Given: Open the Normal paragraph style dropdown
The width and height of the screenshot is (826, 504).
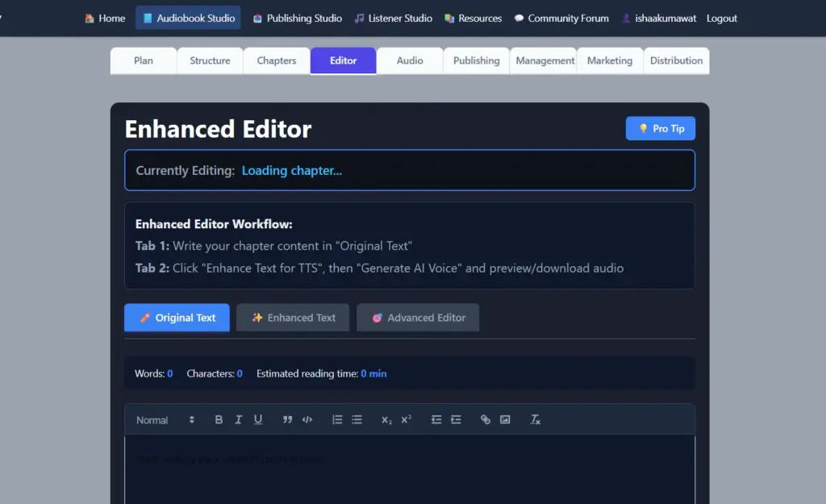Looking at the screenshot, I should pos(161,419).
